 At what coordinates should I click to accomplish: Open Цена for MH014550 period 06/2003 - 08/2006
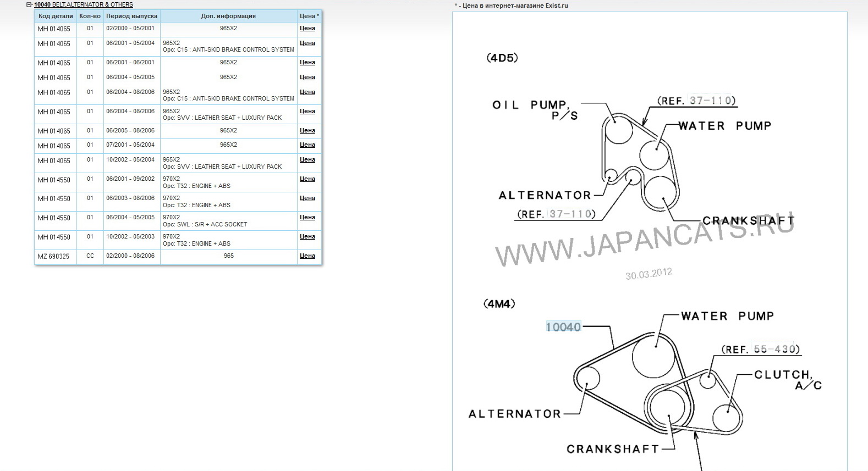(307, 198)
